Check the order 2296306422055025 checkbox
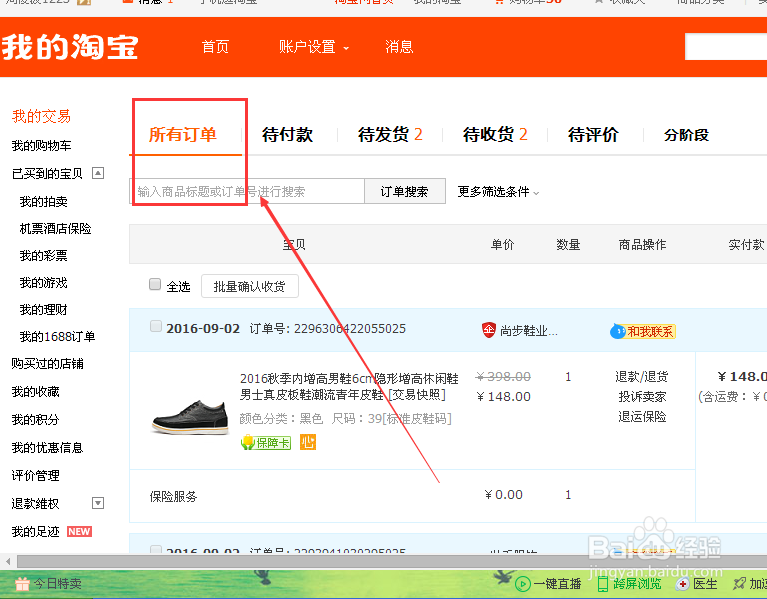Viewport: 767px width, 599px height. (156, 326)
